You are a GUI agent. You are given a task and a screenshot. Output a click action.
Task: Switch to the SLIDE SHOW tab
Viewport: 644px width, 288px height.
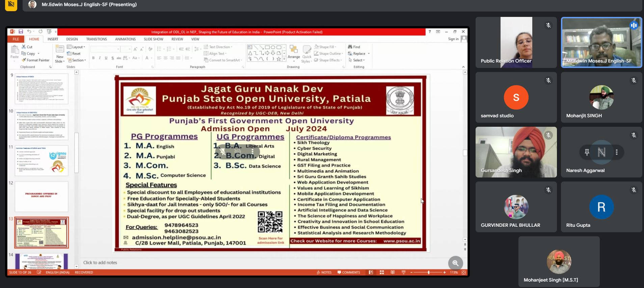click(154, 39)
